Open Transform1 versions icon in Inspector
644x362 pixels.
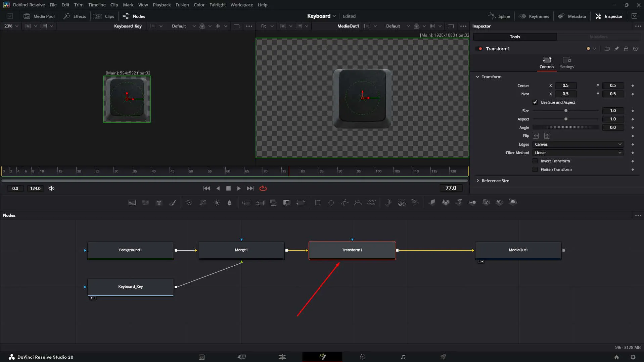click(x=607, y=49)
